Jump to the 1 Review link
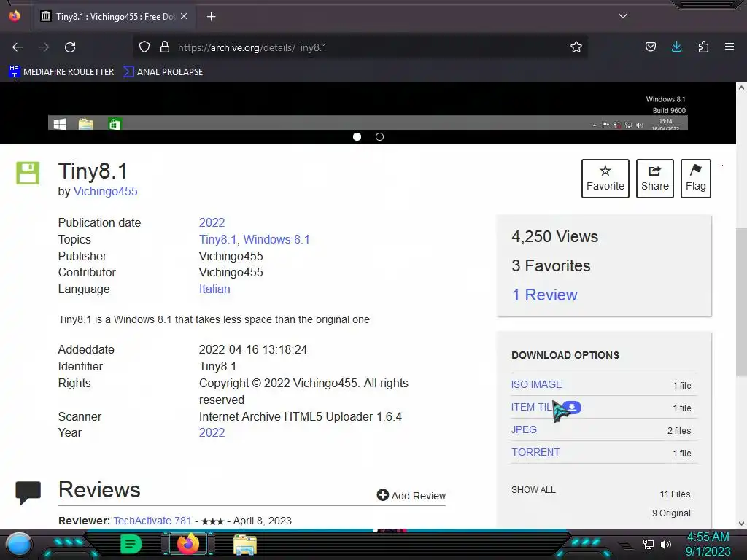The width and height of the screenshot is (747, 560). [544, 295]
